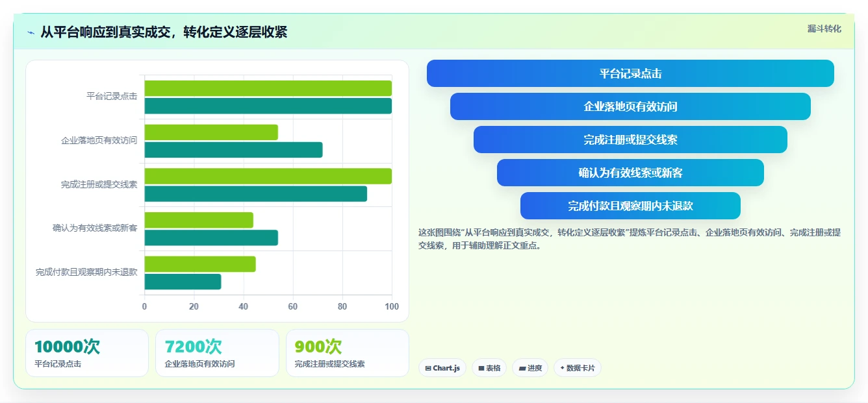This screenshot has width=868, height=403.
Task: Click the x-axis tick 80
Action: (x=342, y=306)
